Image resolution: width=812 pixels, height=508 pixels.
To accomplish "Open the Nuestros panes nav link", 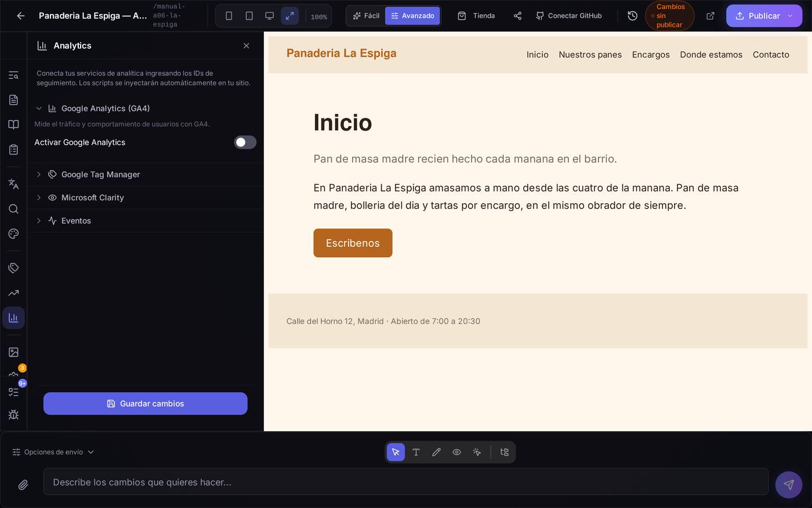I will (590, 55).
